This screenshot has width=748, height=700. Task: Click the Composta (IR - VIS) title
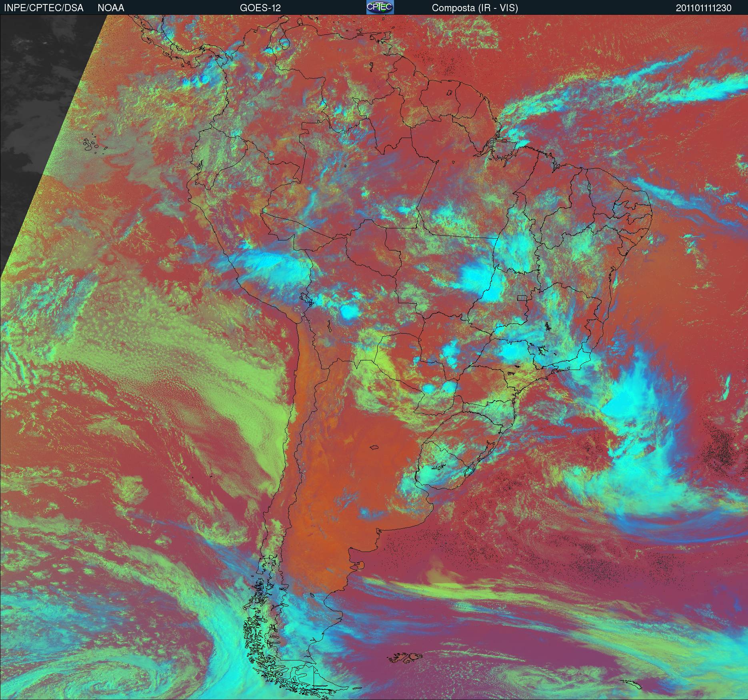(475, 8)
